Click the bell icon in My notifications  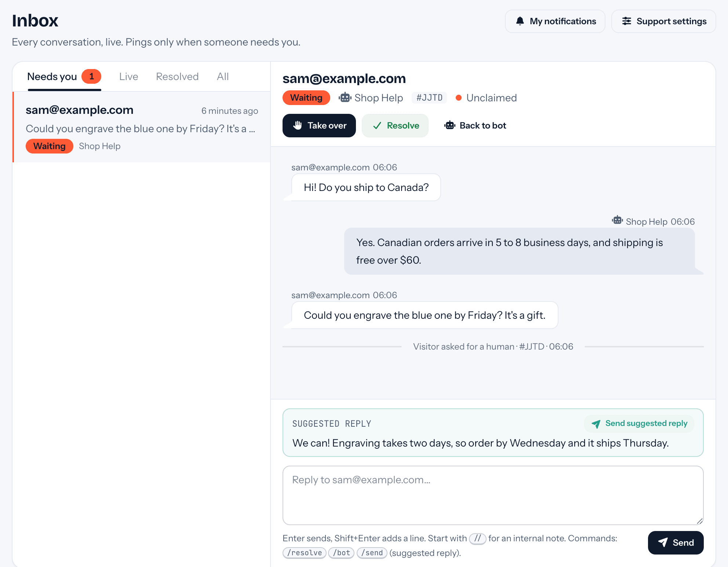pos(520,21)
